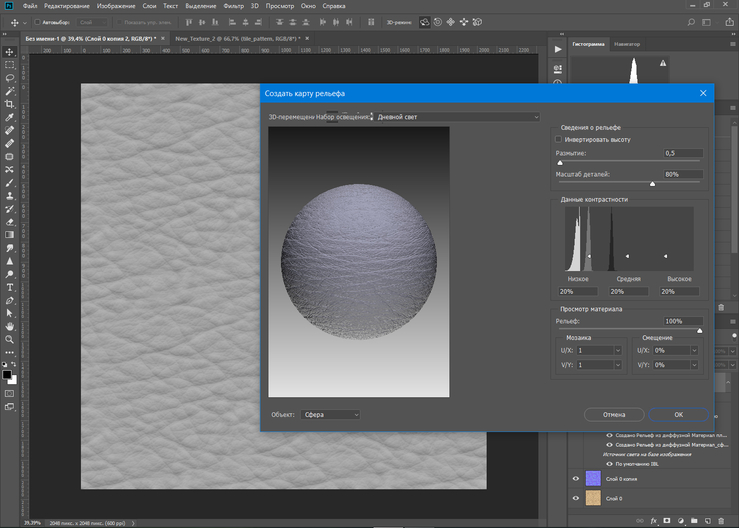
Task: Select the Eyedropper tool
Action: (9, 117)
